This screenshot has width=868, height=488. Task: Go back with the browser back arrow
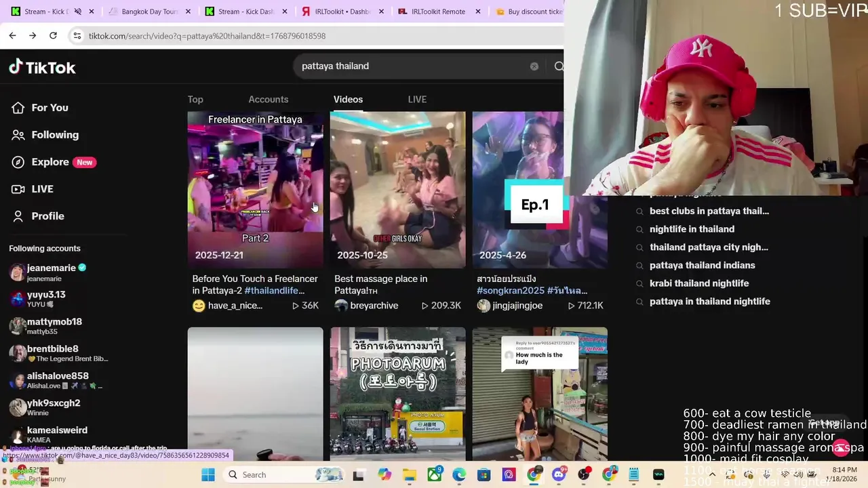point(12,35)
